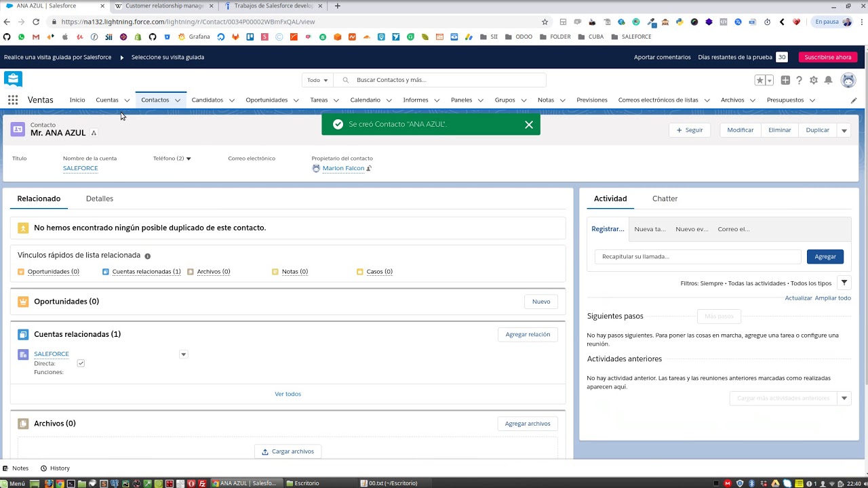Click the Ver todos link
The image size is (868, 488).
288,394
